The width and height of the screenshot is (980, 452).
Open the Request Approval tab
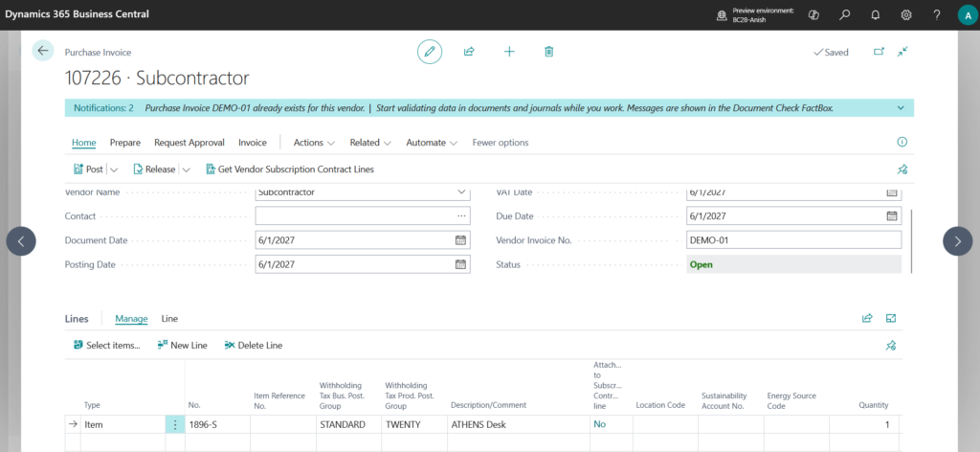click(x=189, y=143)
